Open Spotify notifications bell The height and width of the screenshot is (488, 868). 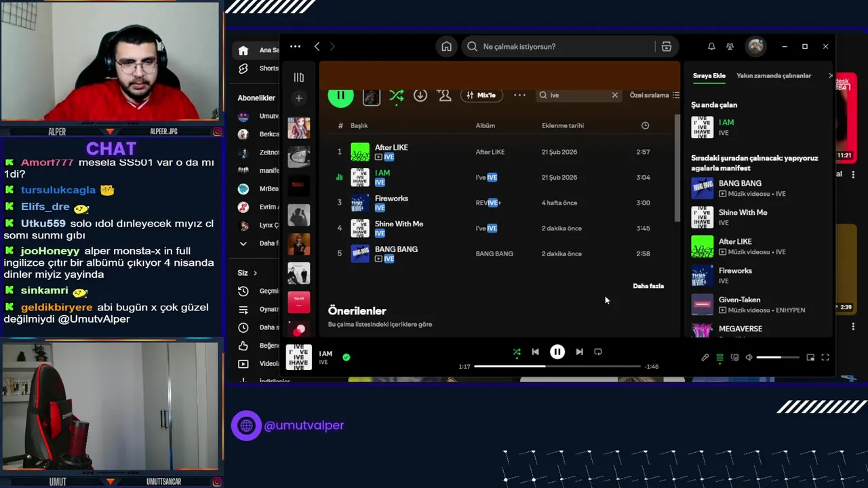[x=711, y=47]
